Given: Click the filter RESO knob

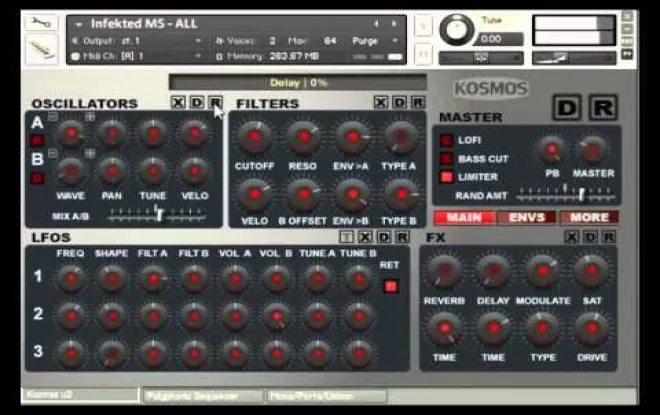Looking at the screenshot, I should tap(303, 137).
